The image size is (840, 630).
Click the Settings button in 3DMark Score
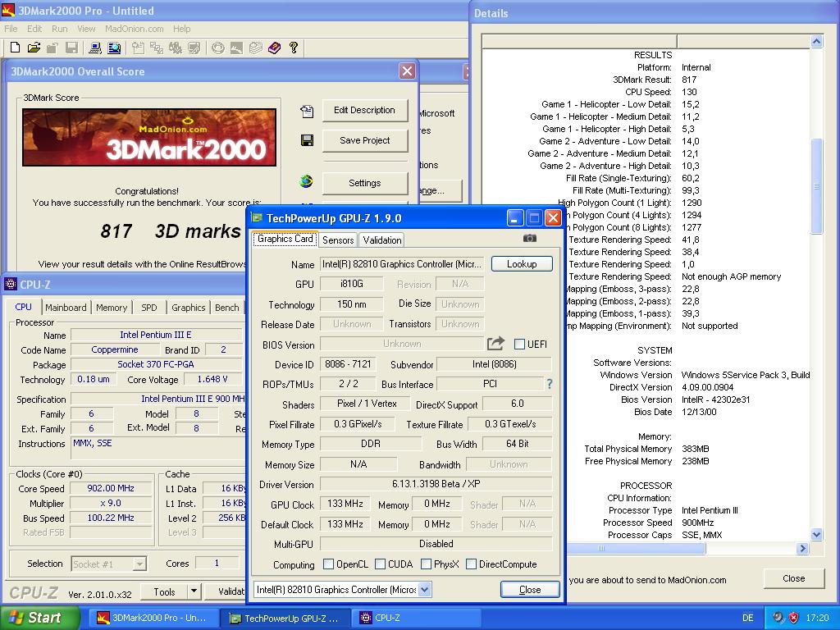365,183
